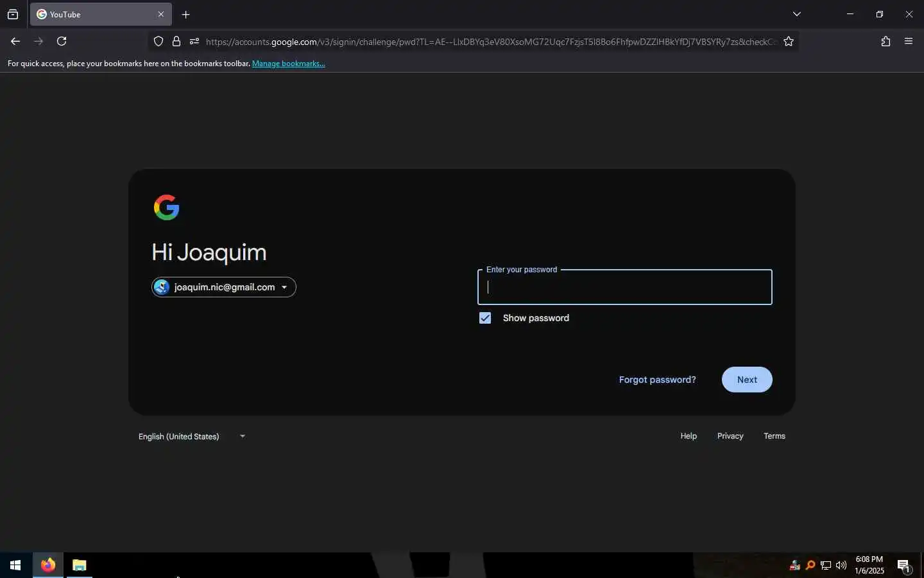Uncheck the Show password checkbox
The width and height of the screenshot is (924, 578).
pyautogui.click(x=485, y=318)
